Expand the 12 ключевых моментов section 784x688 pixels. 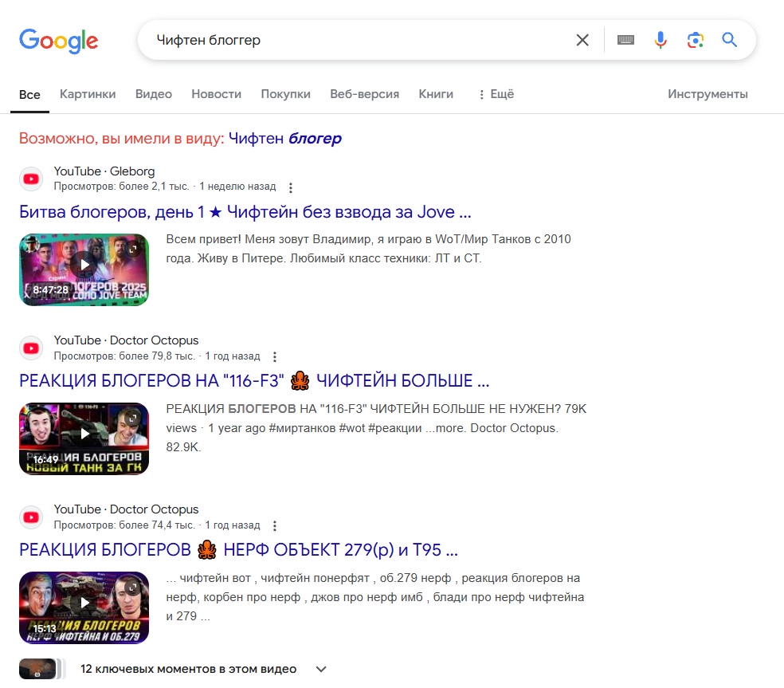(x=321, y=669)
